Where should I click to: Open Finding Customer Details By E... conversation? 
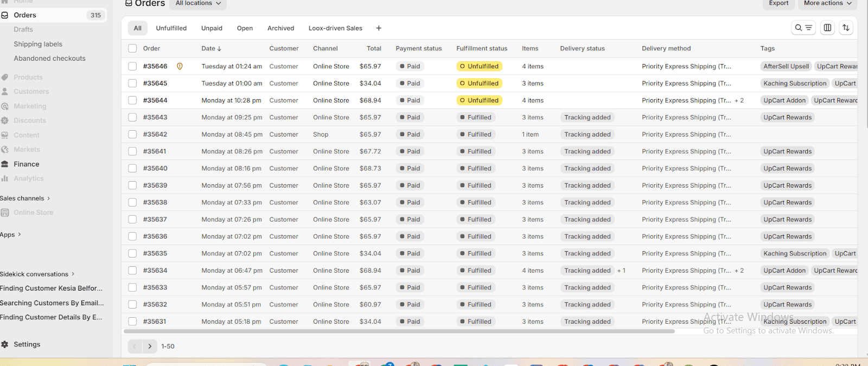[51, 317]
